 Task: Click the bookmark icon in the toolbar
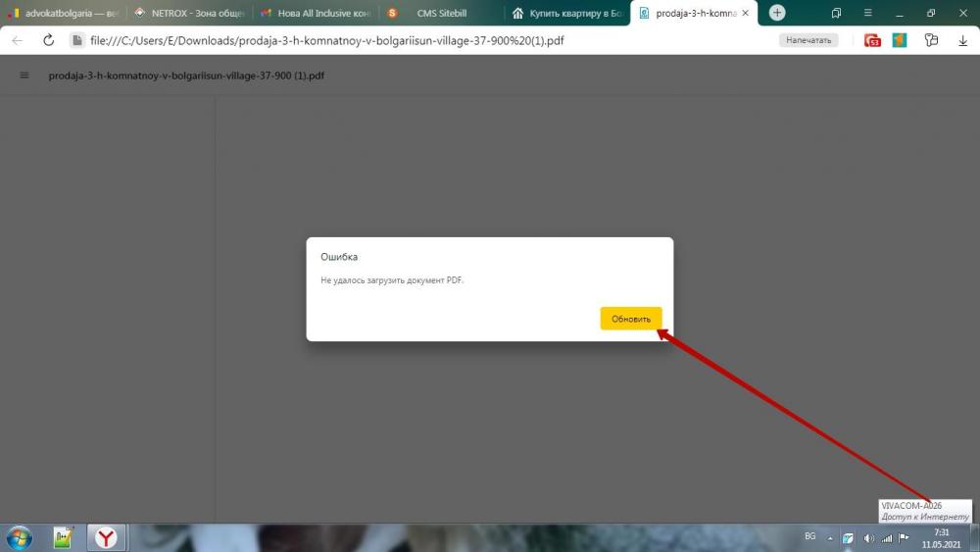[836, 13]
